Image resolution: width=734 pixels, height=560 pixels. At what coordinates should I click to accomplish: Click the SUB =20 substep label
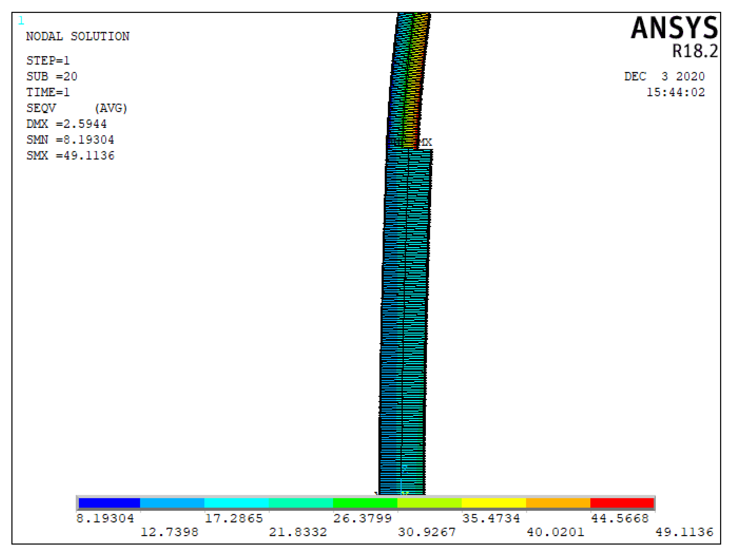(52, 76)
